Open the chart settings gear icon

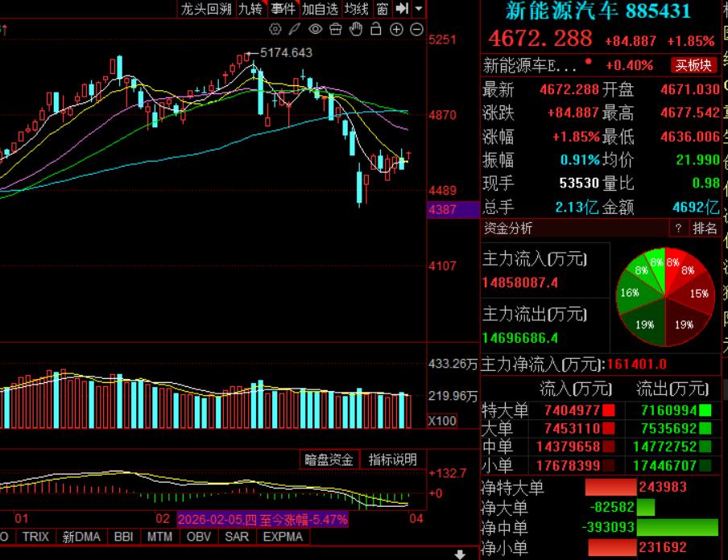point(275,29)
